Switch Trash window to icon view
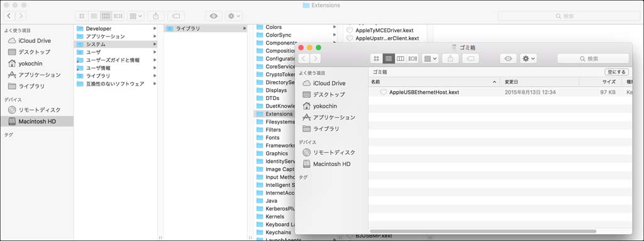Viewport: 644px width, 241px height. coord(376,59)
